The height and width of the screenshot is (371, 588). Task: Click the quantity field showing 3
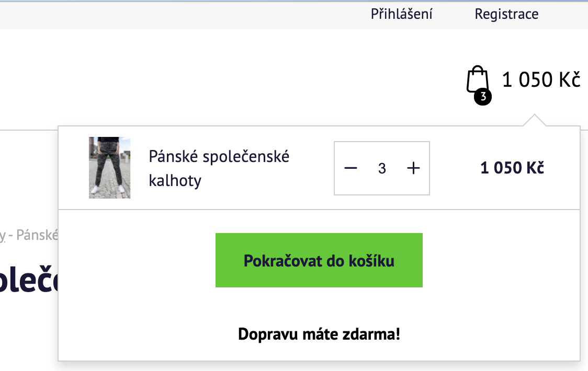(382, 168)
